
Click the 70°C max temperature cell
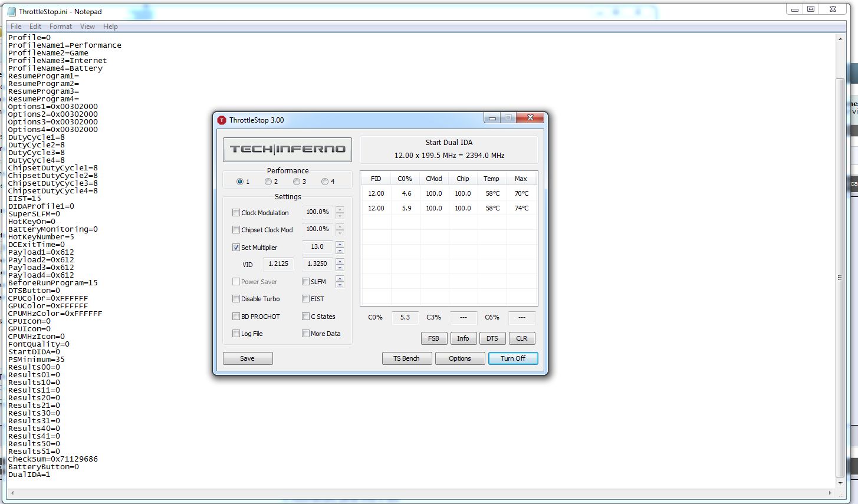pos(522,193)
